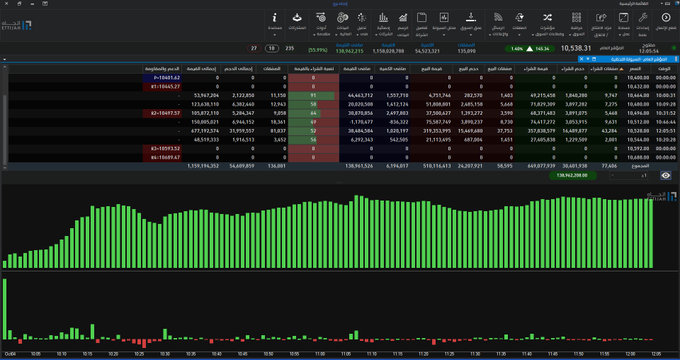
Task: Click the 235 count in the status bar
Action: pos(290,49)
